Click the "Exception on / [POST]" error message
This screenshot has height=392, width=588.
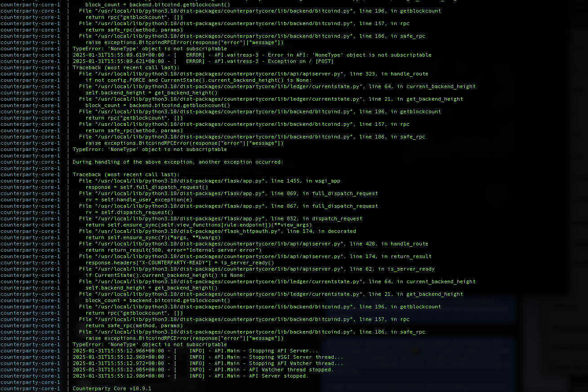[x=301, y=61]
